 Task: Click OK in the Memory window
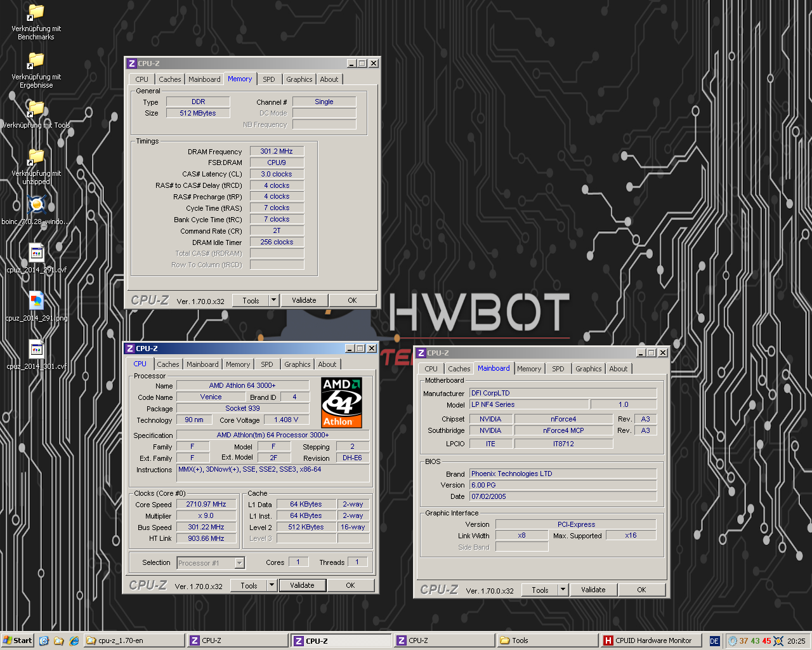352,300
